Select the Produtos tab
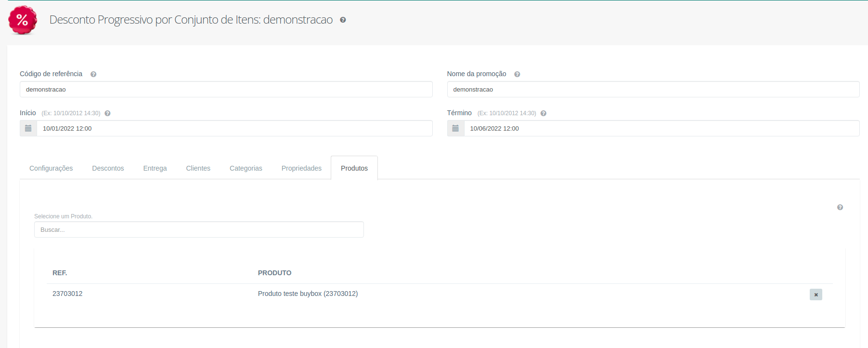The width and height of the screenshot is (868, 348). point(354,168)
